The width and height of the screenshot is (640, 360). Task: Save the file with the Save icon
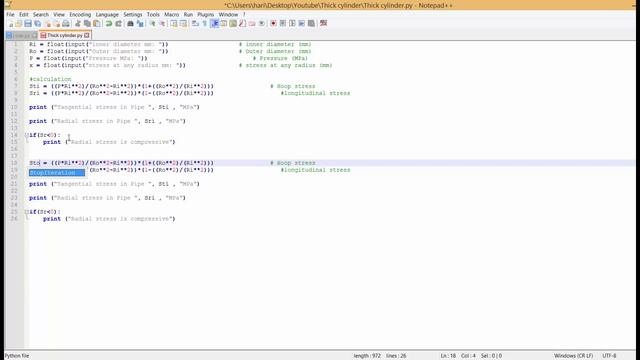click(x=28, y=24)
